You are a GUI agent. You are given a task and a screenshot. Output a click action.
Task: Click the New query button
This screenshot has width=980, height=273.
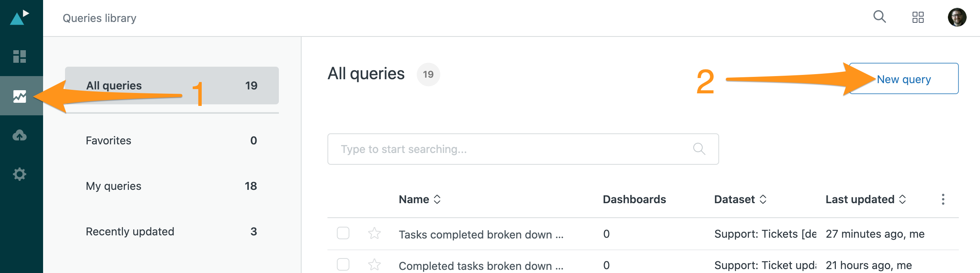(x=903, y=78)
